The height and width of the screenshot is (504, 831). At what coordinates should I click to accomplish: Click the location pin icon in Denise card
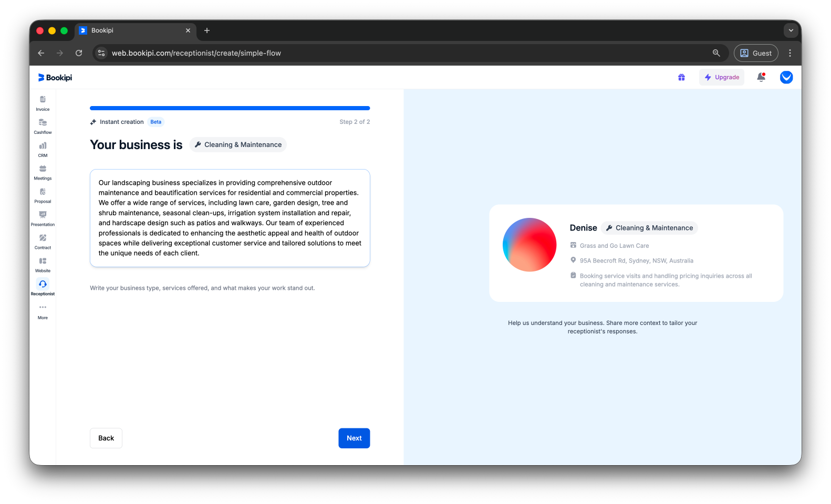click(x=573, y=260)
